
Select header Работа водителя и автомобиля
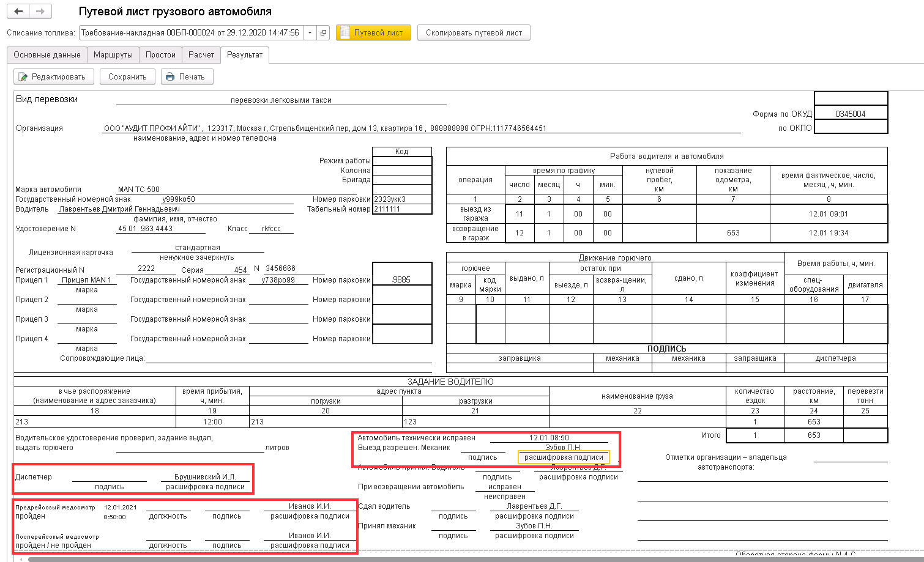tap(667, 157)
